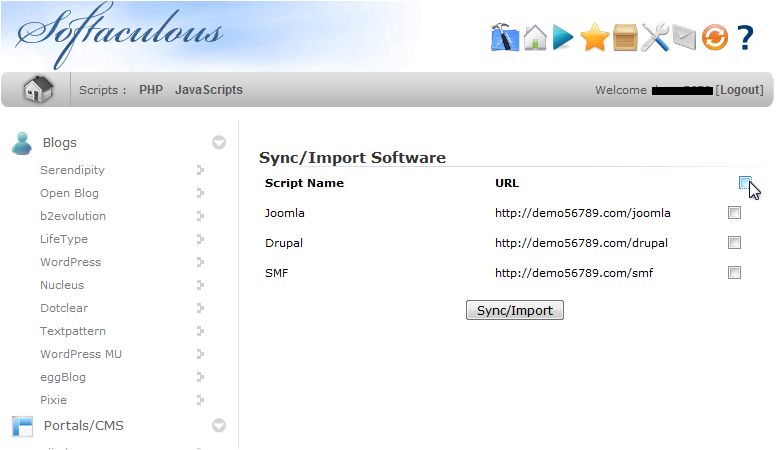Open the Textpattern script link

coord(73,331)
